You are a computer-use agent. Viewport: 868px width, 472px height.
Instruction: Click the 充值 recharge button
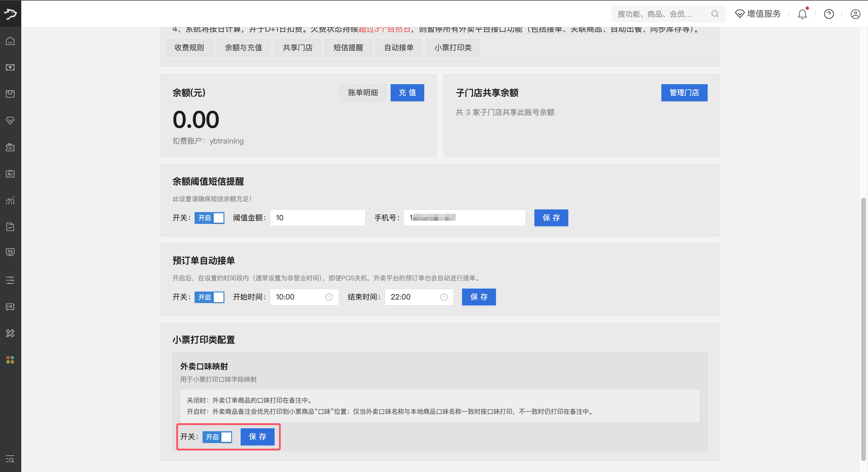click(407, 93)
